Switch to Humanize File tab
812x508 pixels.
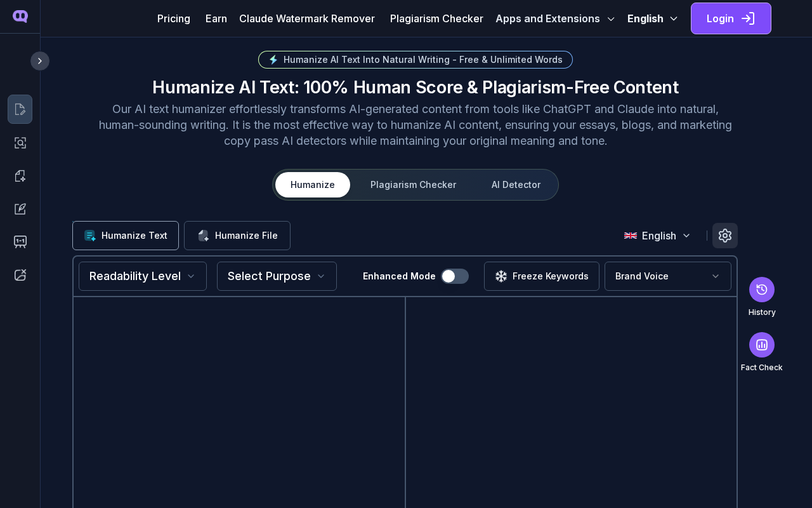[x=237, y=236]
